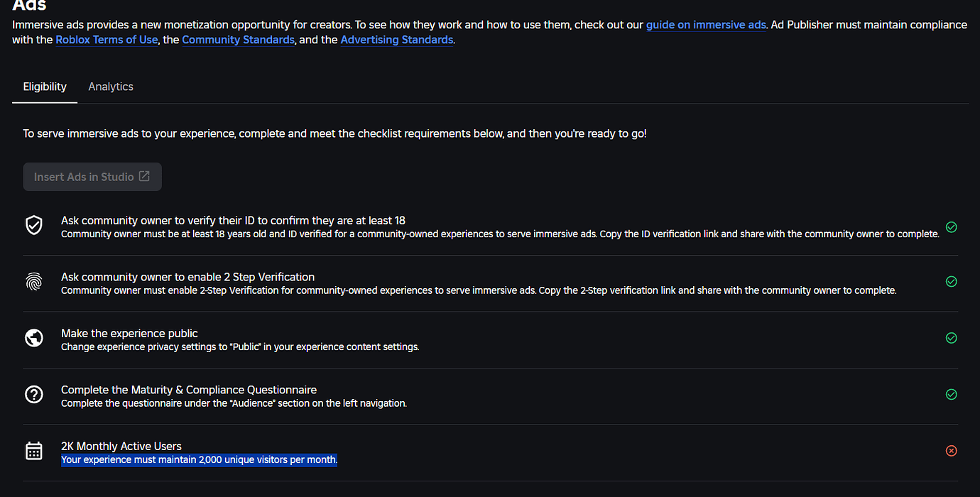Screen dimensions: 980x497
Task: Click the green checkmark on the 2 Step Verification row
Action: 952,281
